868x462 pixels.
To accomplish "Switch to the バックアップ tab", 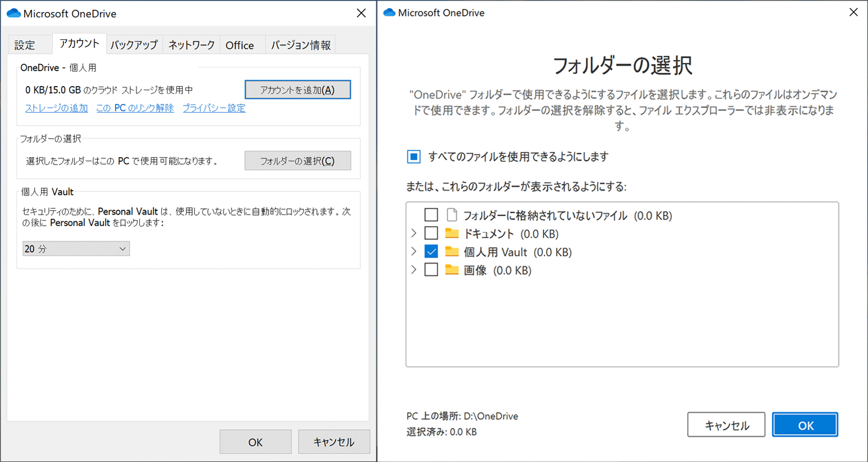I will 134,45.
